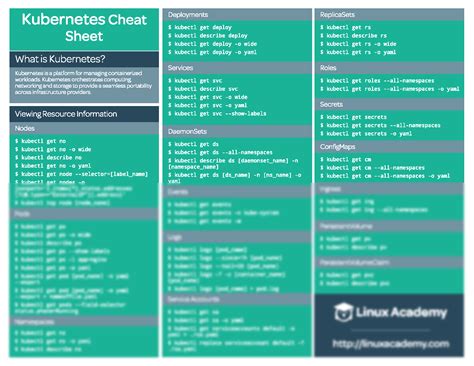
Task: Select command 'kubectl get rs'
Action: pos(345,27)
